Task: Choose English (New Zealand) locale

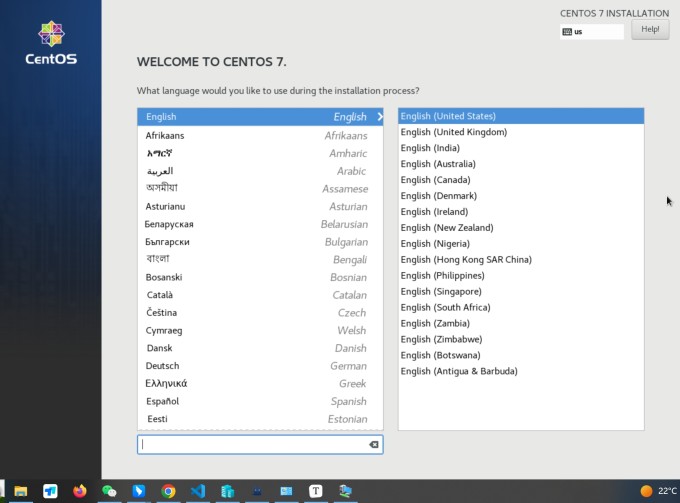Action: point(521,228)
